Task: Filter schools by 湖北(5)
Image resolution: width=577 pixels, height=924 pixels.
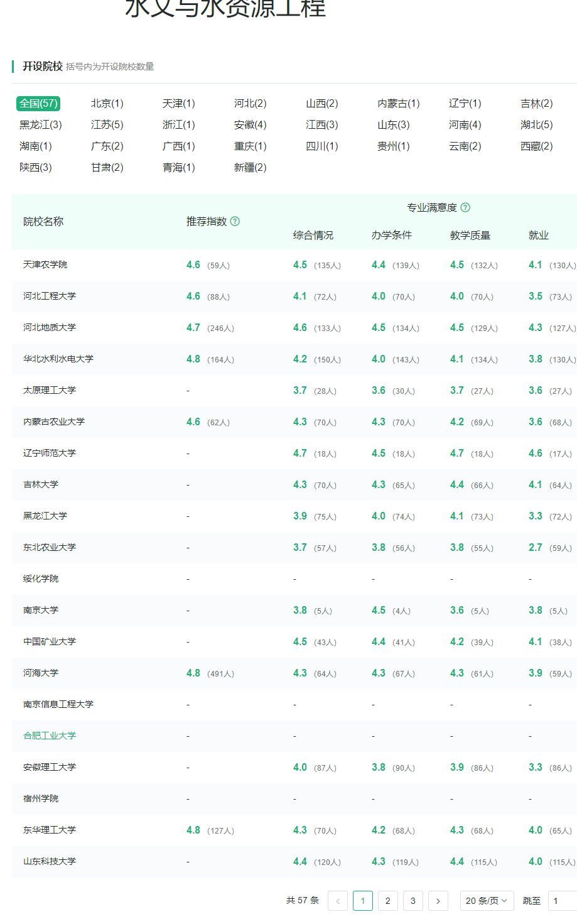Action: 537,124
